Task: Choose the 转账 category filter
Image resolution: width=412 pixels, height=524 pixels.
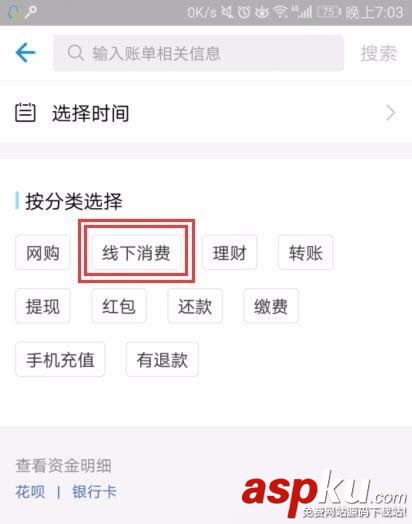Action: pyautogui.click(x=306, y=253)
